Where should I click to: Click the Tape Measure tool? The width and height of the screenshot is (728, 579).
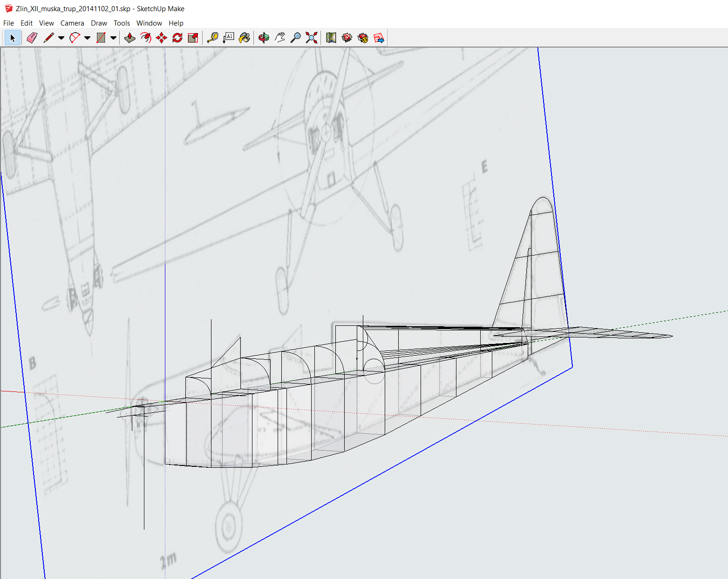pyautogui.click(x=213, y=38)
